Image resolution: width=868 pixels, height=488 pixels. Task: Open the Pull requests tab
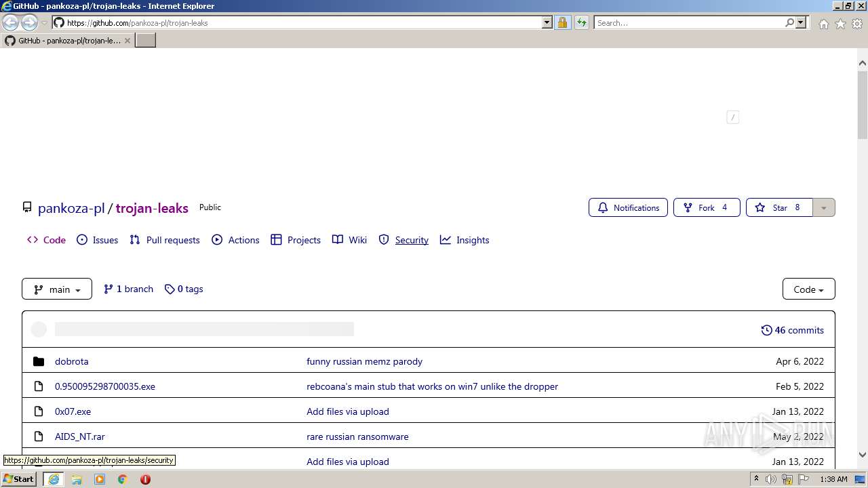tap(165, 240)
